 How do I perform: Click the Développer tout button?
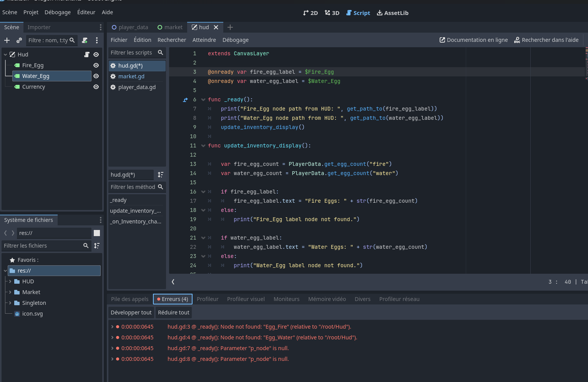pos(131,312)
